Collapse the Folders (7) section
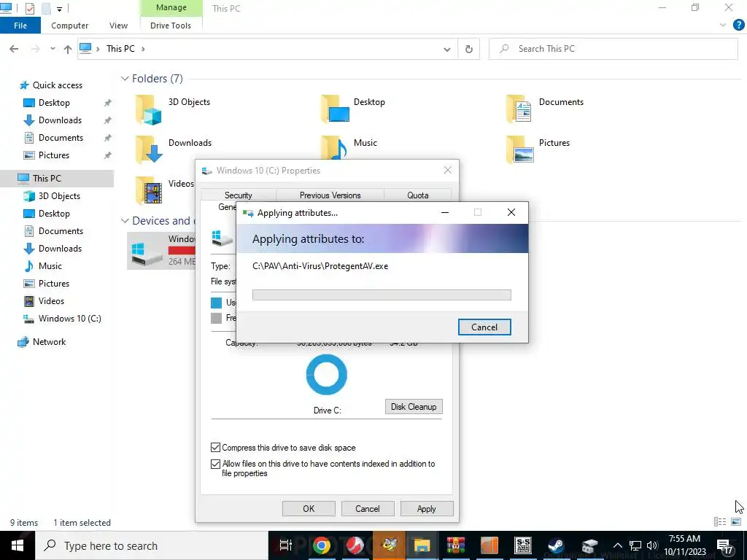Viewport: 747px width, 560px height. click(x=125, y=79)
